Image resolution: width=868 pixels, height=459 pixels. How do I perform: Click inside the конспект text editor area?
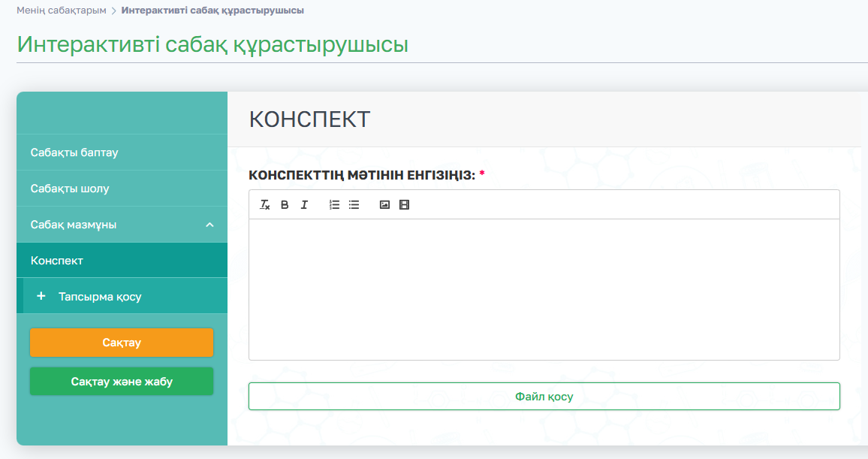[544, 289]
